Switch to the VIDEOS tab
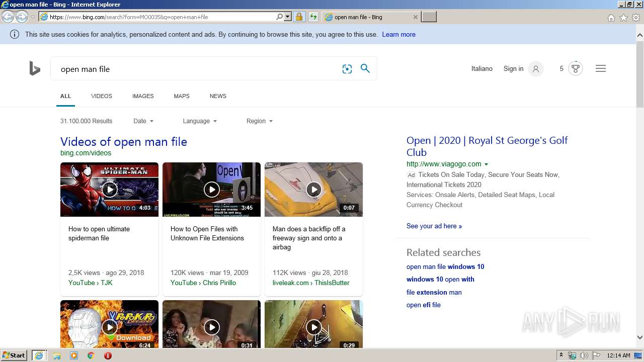Screen dimensions: 644x362 tap(102, 96)
